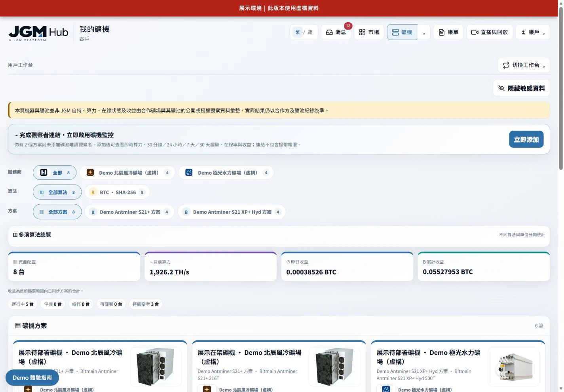Open the 礦機 miners tab
The height and width of the screenshot is (392, 564).
[x=402, y=32]
